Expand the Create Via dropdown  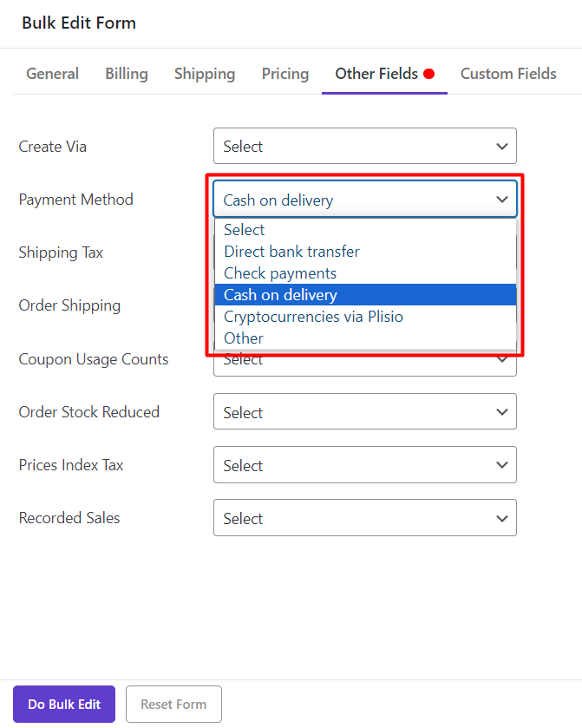click(x=364, y=147)
